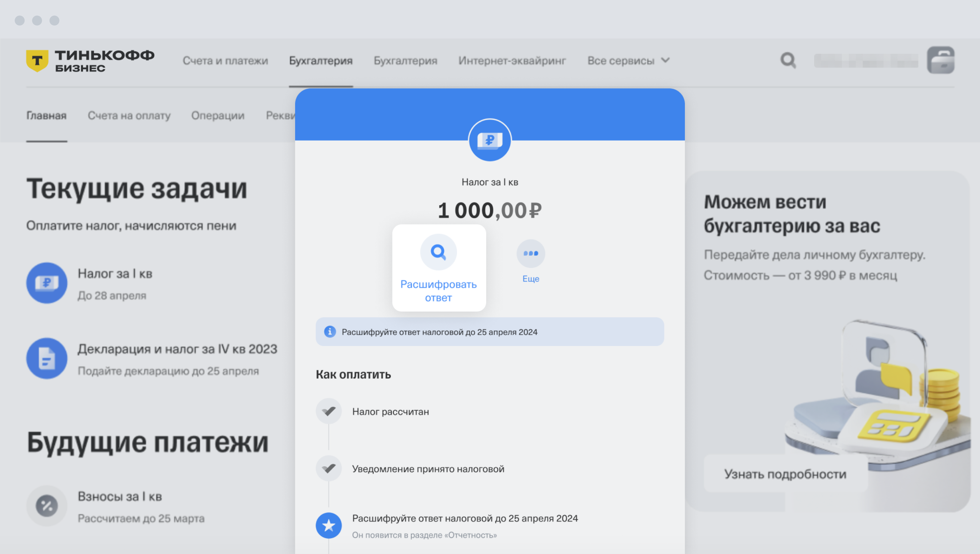Open the profile briefcase avatar
The height and width of the screenshot is (554, 980).
point(940,60)
